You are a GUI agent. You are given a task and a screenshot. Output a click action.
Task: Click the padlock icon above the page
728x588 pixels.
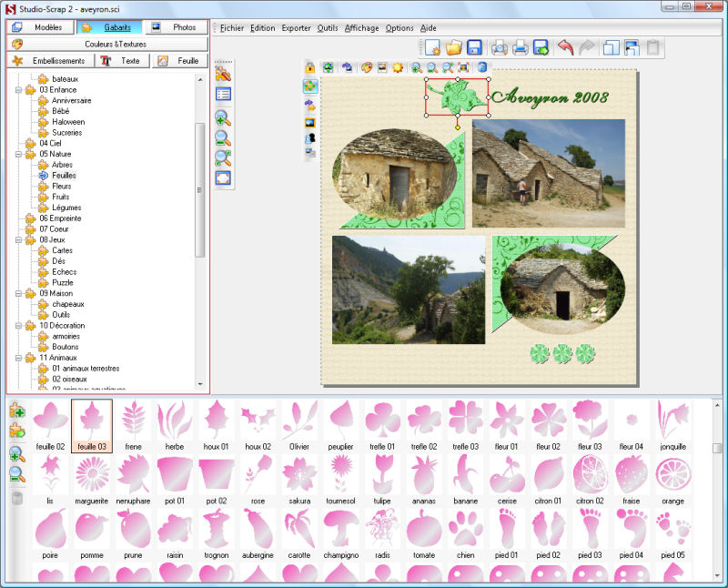point(309,67)
